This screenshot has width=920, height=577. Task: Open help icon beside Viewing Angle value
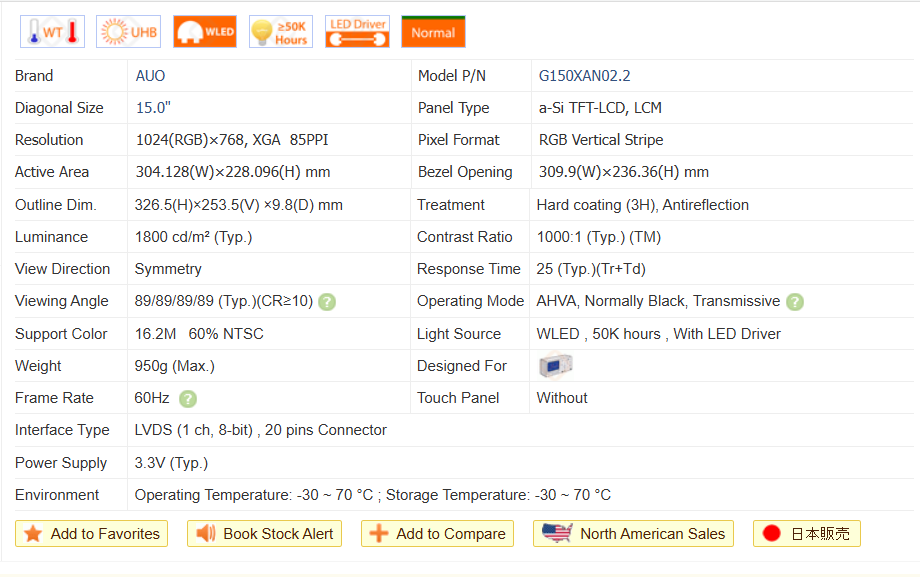[x=327, y=302]
